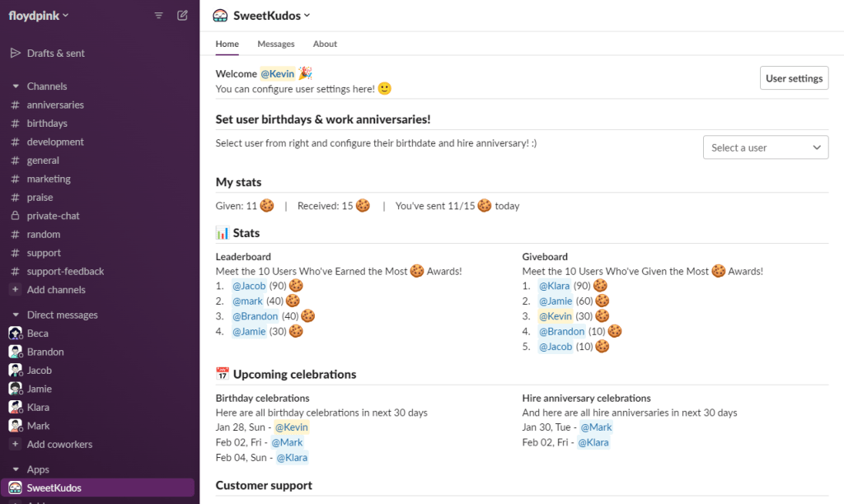Click Beca's avatar in Direct messages
Image resolution: width=844 pixels, height=504 pixels.
[x=15, y=334]
